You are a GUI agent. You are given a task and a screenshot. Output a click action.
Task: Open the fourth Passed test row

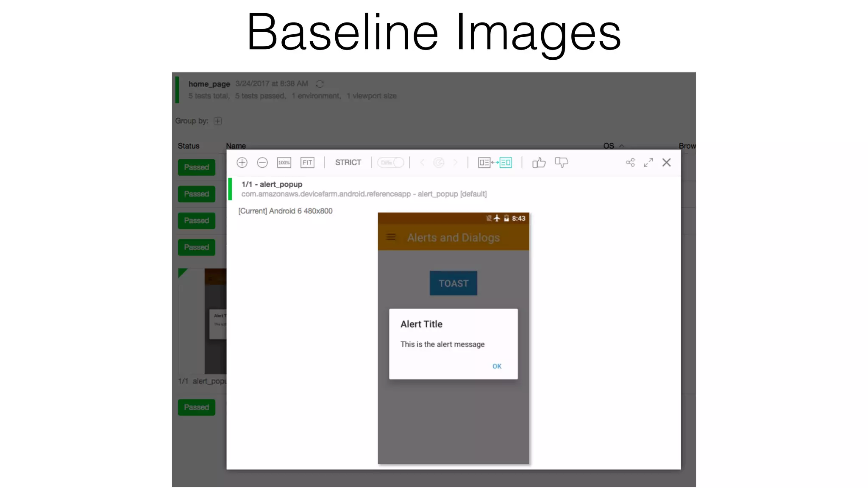[197, 247]
